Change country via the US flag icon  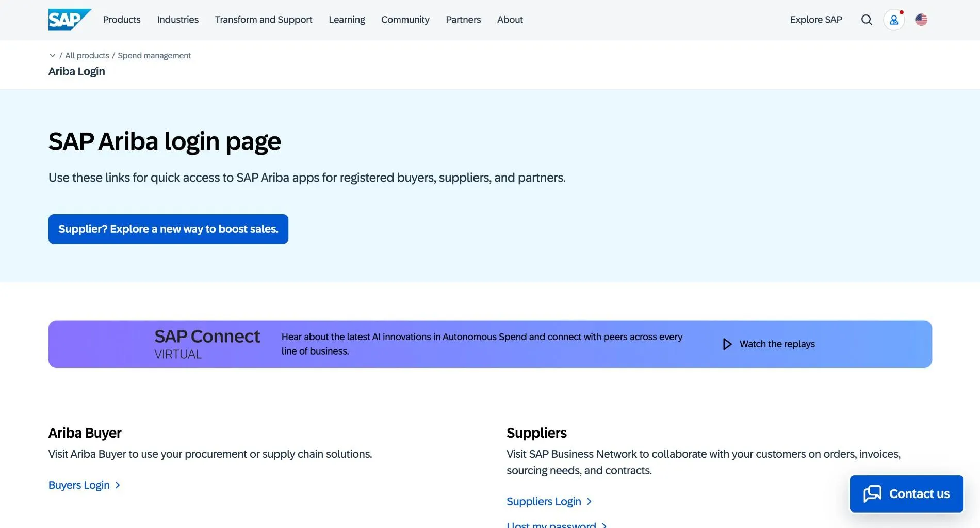pos(921,20)
